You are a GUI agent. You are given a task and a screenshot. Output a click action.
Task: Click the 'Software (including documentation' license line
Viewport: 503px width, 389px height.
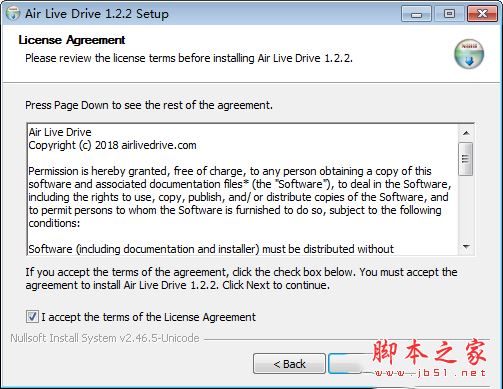[x=211, y=249]
